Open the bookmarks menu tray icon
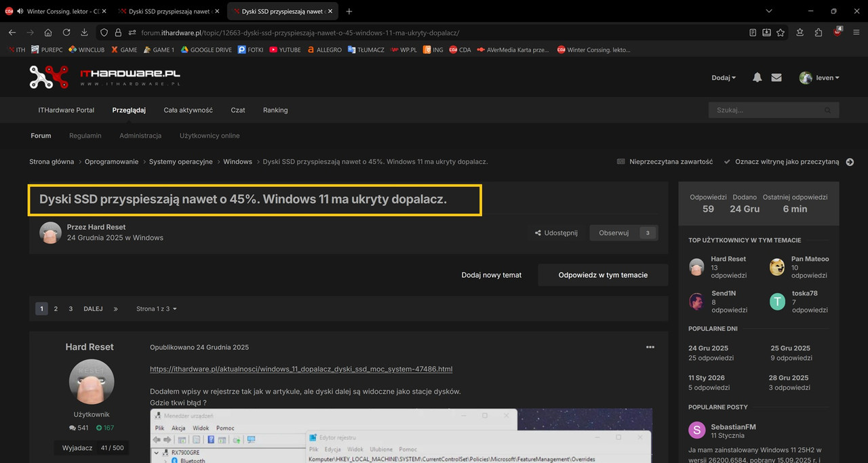Screen dimensions: 868x463 [x=800, y=33]
